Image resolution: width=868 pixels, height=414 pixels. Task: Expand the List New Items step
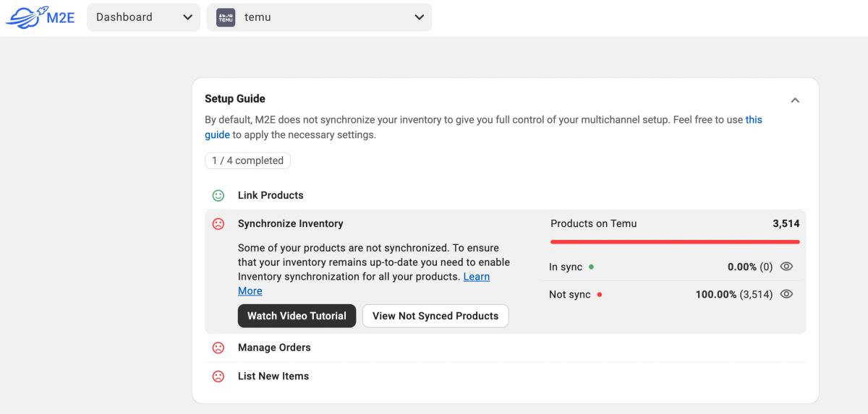[273, 376]
